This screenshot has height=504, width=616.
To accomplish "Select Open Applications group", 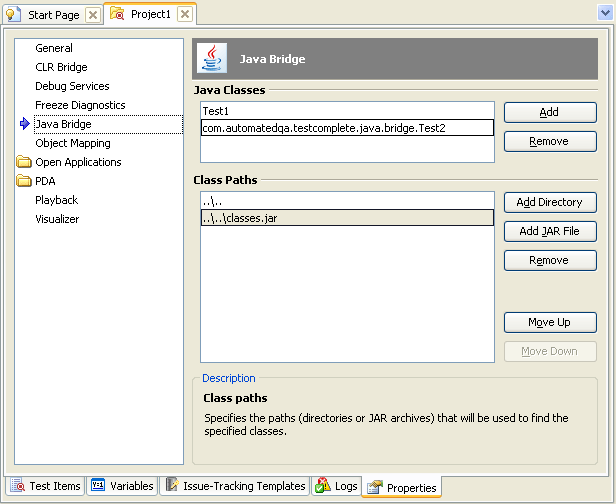I will (78, 162).
